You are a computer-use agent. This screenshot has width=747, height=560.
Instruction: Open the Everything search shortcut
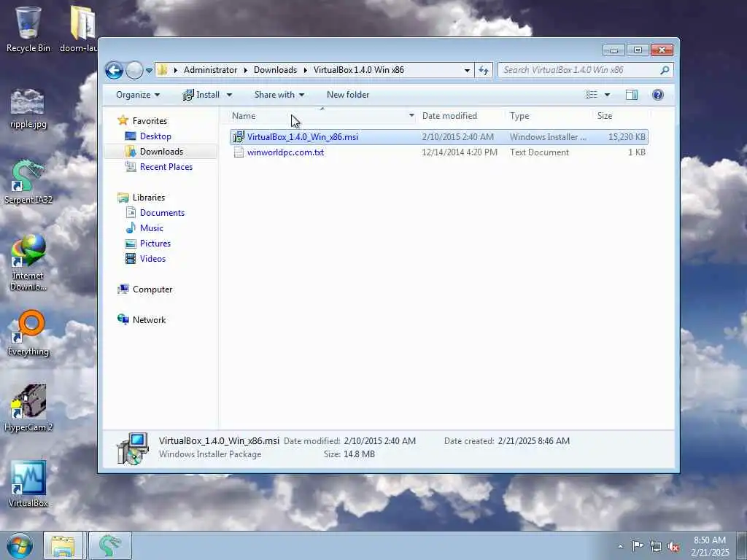[28, 333]
